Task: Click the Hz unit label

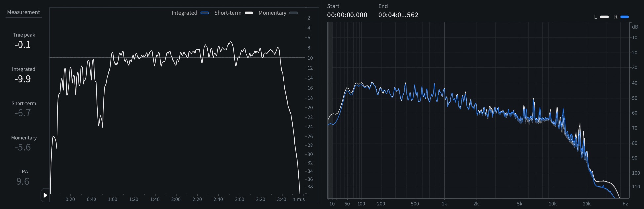Action: pos(625,204)
